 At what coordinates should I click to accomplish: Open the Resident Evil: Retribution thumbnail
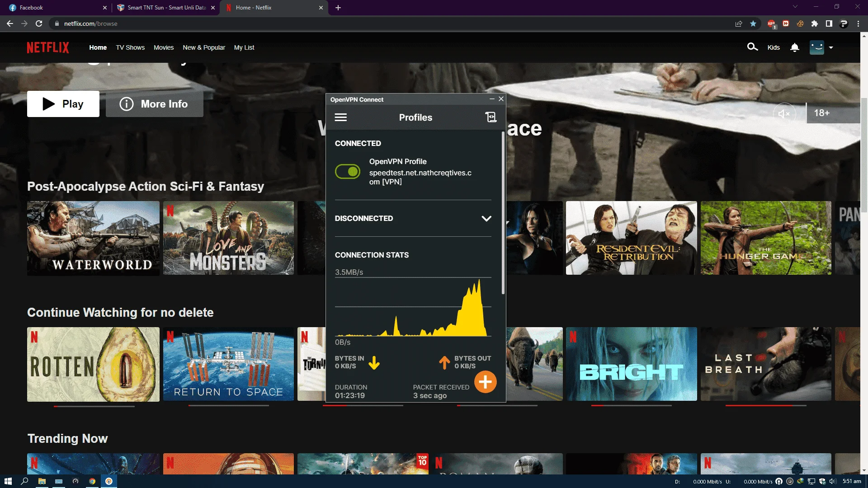tap(632, 238)
